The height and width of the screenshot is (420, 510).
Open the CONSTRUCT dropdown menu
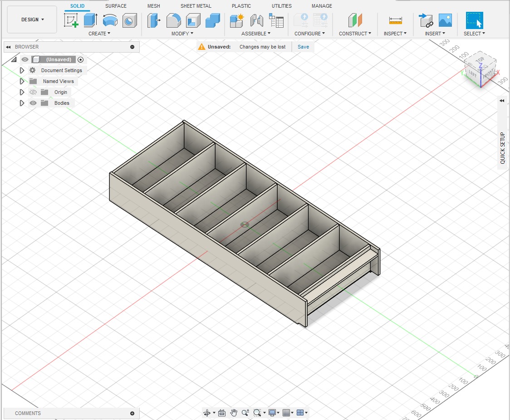(355, 34)
